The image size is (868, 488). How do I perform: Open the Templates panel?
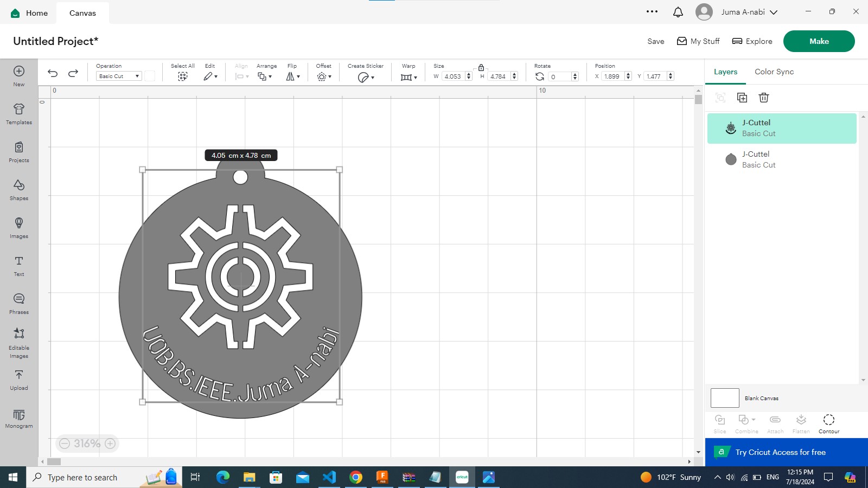pos(19,114)
